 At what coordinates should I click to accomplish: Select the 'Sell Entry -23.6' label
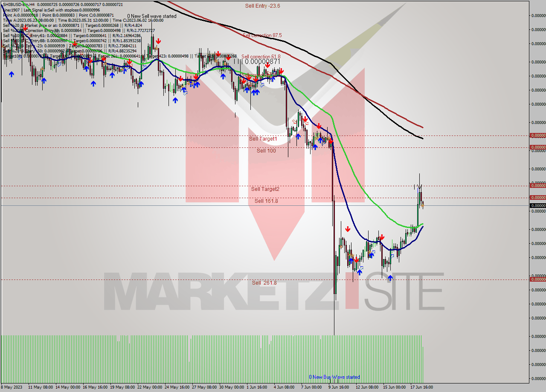coord(262,6)
